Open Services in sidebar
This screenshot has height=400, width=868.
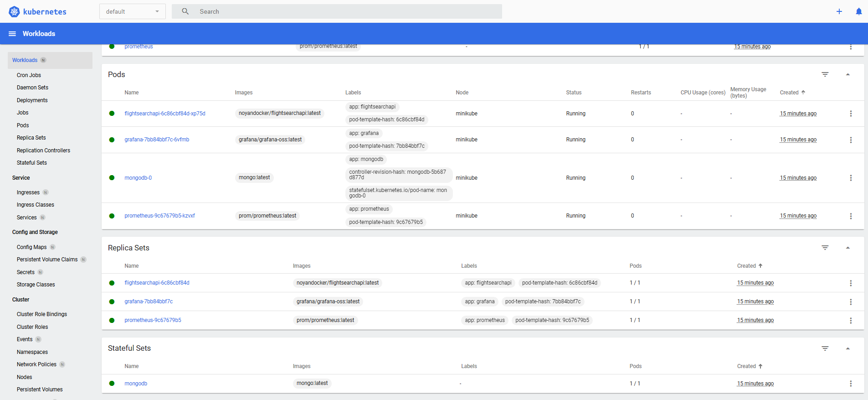click(x=27, y=218)
